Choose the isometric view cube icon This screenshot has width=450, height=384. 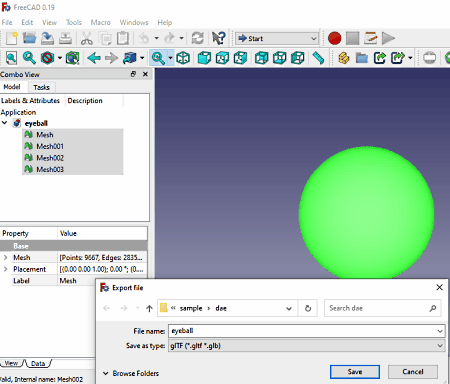pos(183,58)
